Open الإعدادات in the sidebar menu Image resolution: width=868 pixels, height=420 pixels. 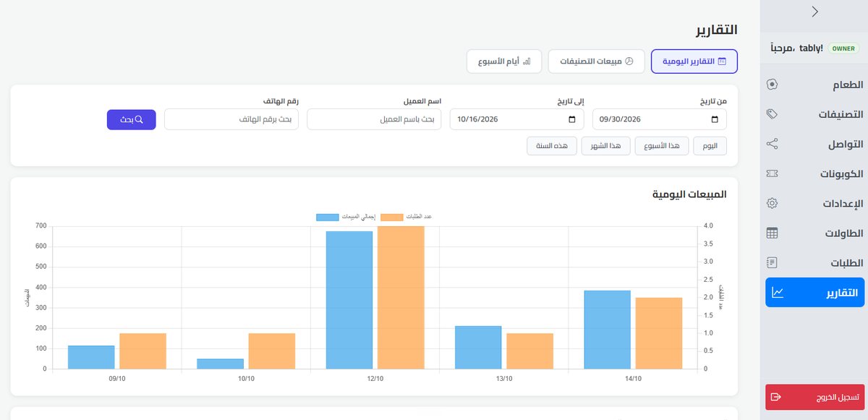[814, 203]
